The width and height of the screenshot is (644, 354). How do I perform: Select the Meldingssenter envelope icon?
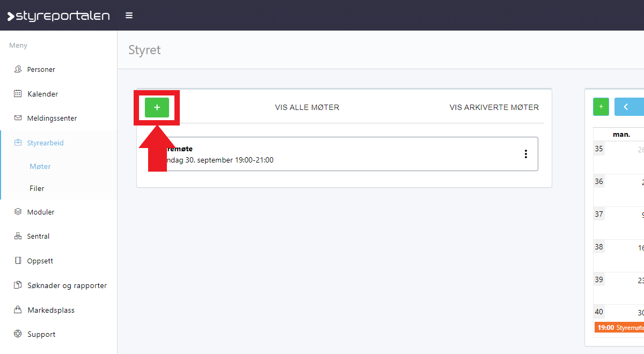point(18,118)
